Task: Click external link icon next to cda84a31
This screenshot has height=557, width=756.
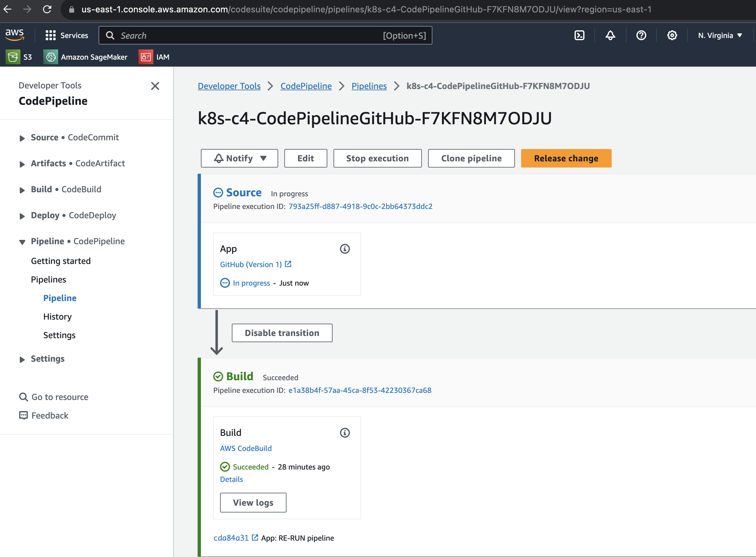Action: (x=255, y=538)
